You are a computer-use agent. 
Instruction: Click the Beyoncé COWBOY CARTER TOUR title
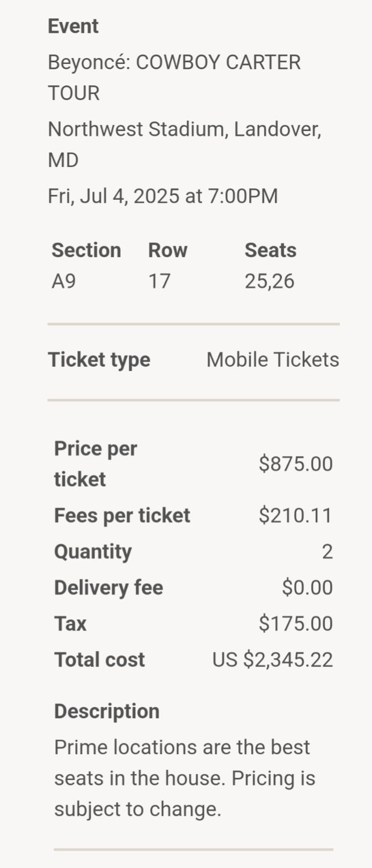point(174,77)
